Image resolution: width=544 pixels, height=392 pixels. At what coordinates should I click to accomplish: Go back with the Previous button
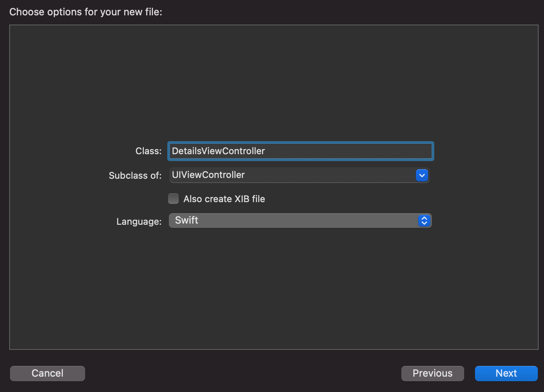point(433,373)
